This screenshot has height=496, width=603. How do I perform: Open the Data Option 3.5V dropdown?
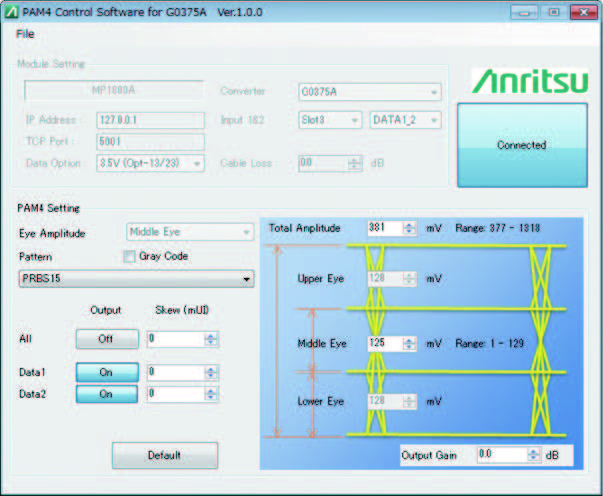[150, 163]
